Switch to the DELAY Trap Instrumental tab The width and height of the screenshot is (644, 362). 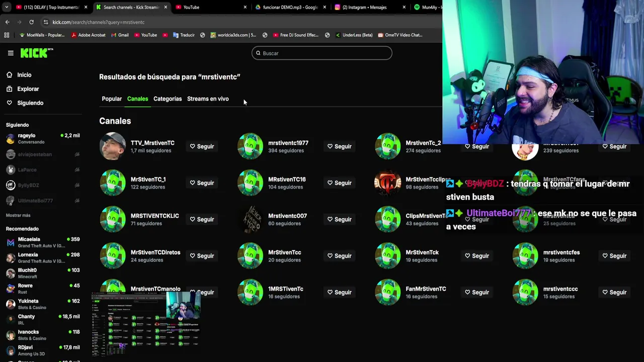pyautogui.click(x=51, y=7)
